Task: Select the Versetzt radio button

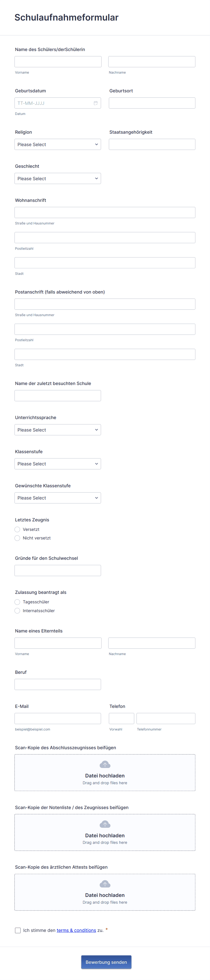Action: coord(18,529)
